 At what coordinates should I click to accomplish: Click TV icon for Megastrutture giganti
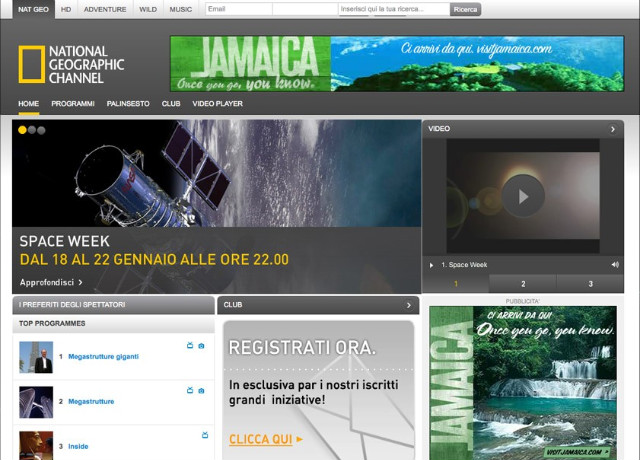click(190, 345)
